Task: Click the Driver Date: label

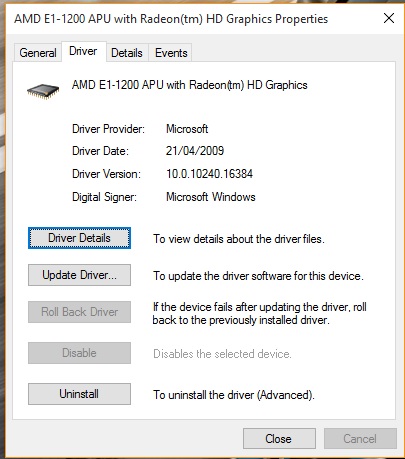Action: [100, 151]
